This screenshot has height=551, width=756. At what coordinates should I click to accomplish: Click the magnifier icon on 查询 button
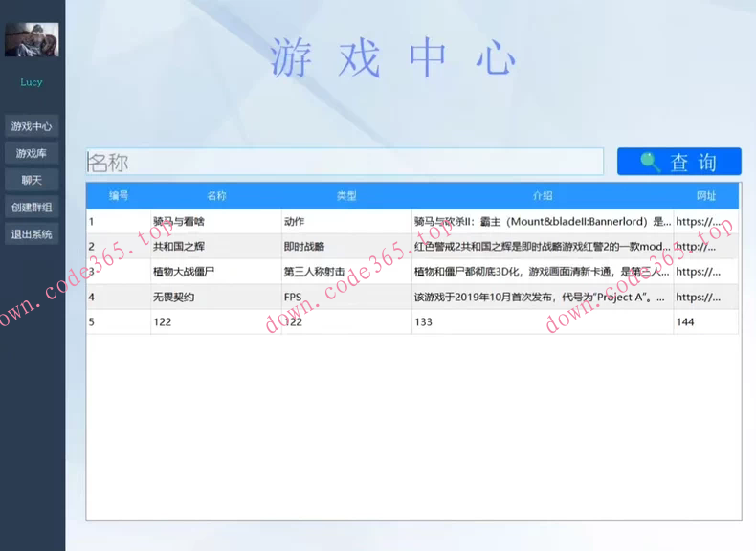[x=650, y=162]
